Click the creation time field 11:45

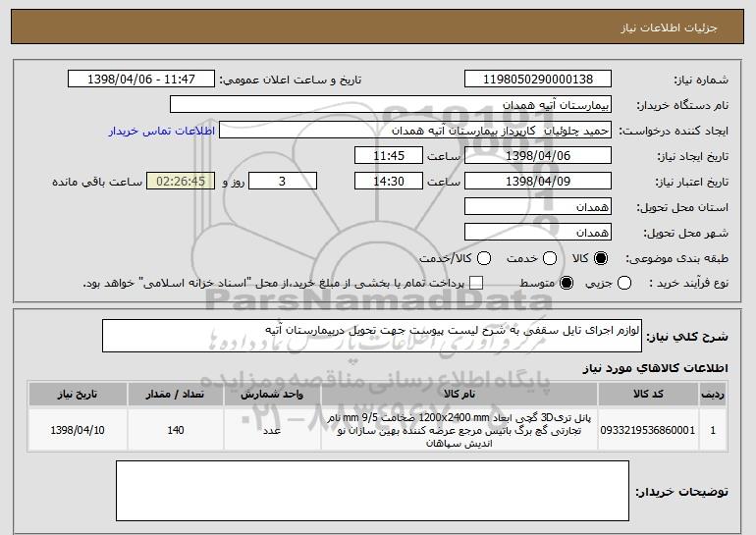389,156
